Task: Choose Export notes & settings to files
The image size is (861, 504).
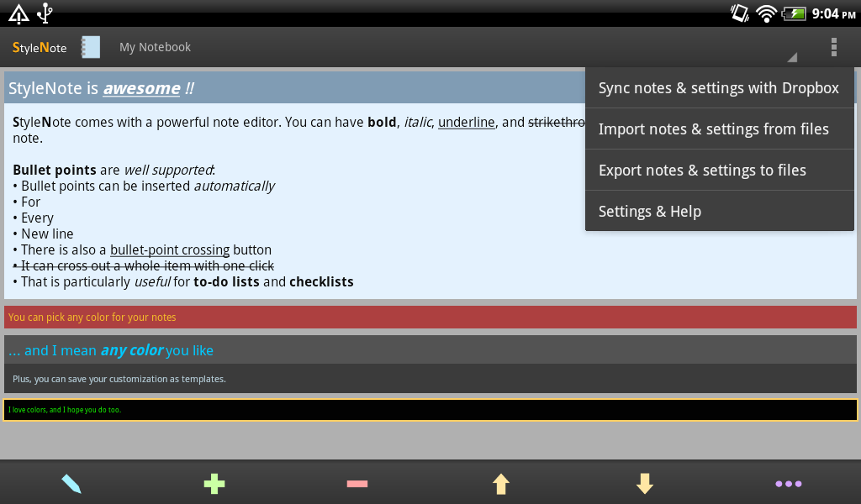Action: [x=720, y=170]
